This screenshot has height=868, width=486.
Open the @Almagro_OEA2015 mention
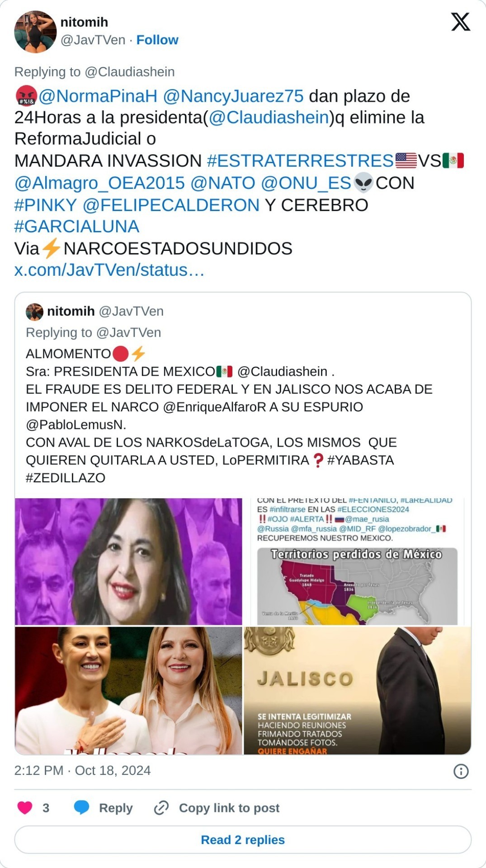click(x=99, y=183)
